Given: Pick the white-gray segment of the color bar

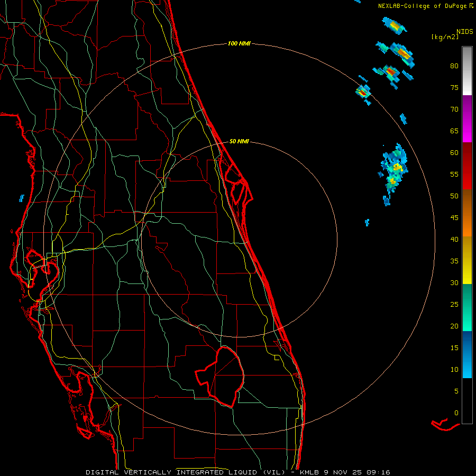Looking at the screenshot, I should click(x=467, y=71).
